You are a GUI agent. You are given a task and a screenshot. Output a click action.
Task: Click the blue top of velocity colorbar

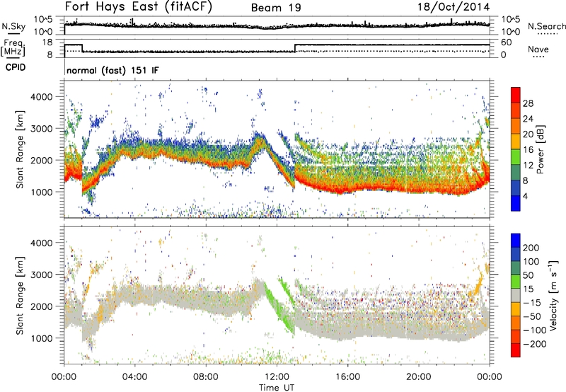pos(516,241)
